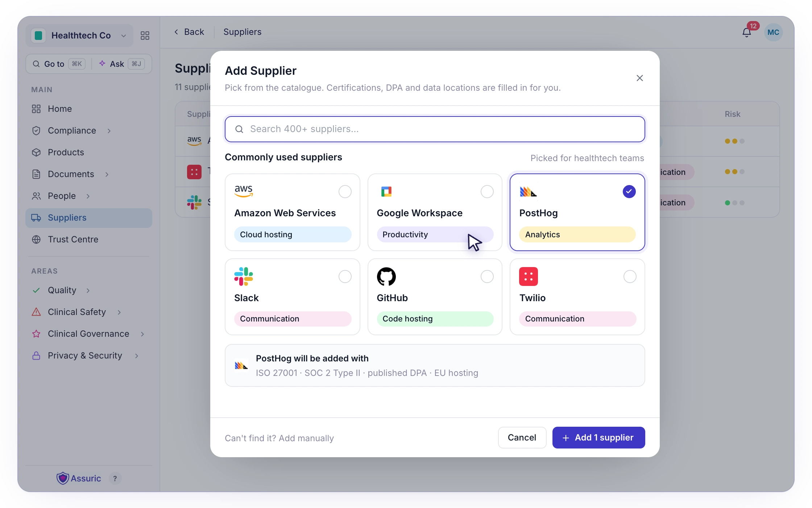Click the Slack logo in the supplier card
812x508 pixels.
pyautogui.click(x=244, y=276)
